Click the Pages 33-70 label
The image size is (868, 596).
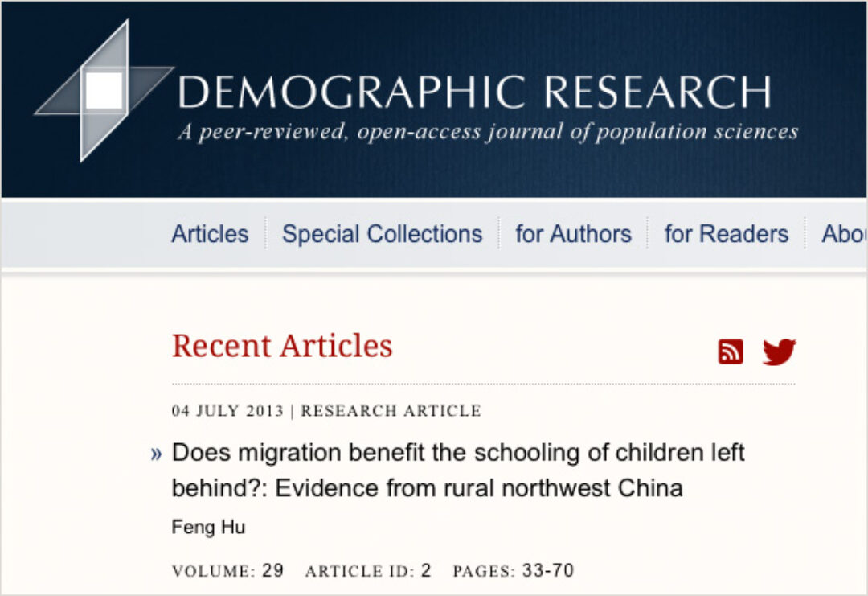coord(513,571)
